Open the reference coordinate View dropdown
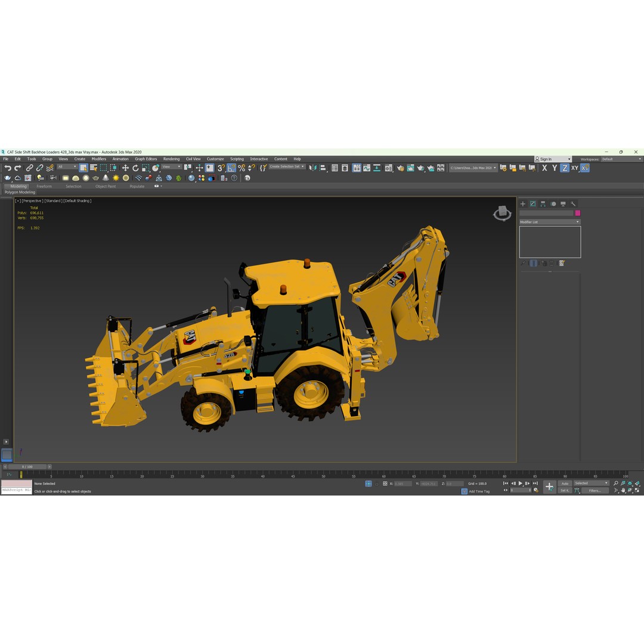Screen dimensions: 644x644 (x=171, y=167)
